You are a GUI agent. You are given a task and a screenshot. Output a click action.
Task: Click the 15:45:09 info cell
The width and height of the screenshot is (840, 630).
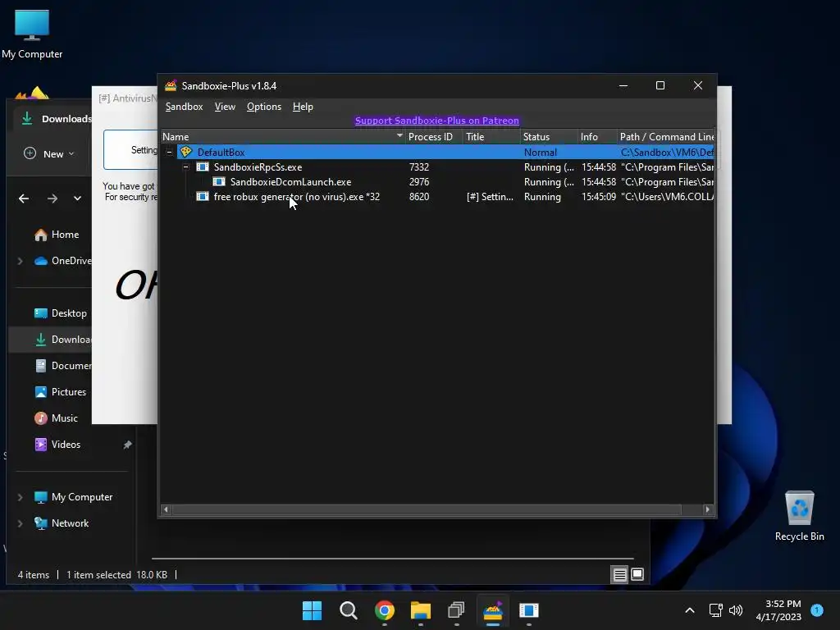tap(598, 197)
